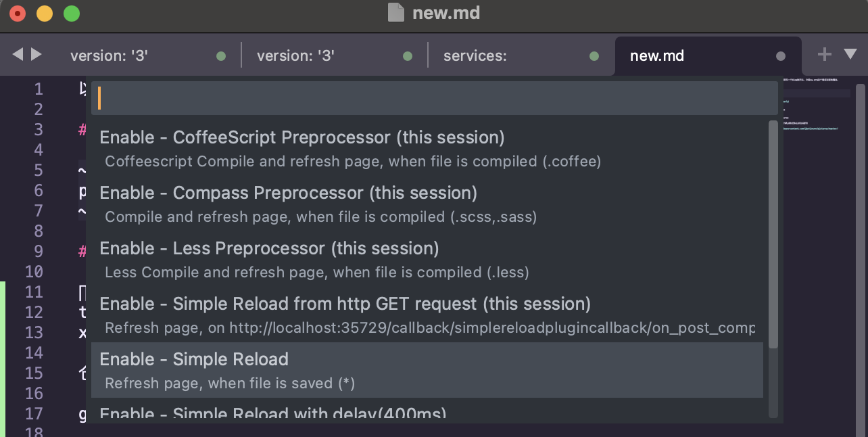
Task: Click the minimap preview at right
Action: tap(817, 108)
